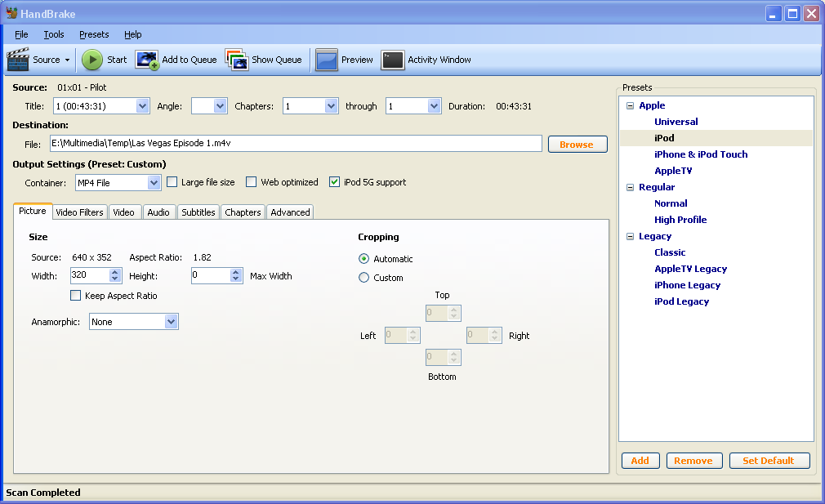Enable Large file size checkbox
The width and height of the screenshot is (825, 504).
tap(172, 182)
